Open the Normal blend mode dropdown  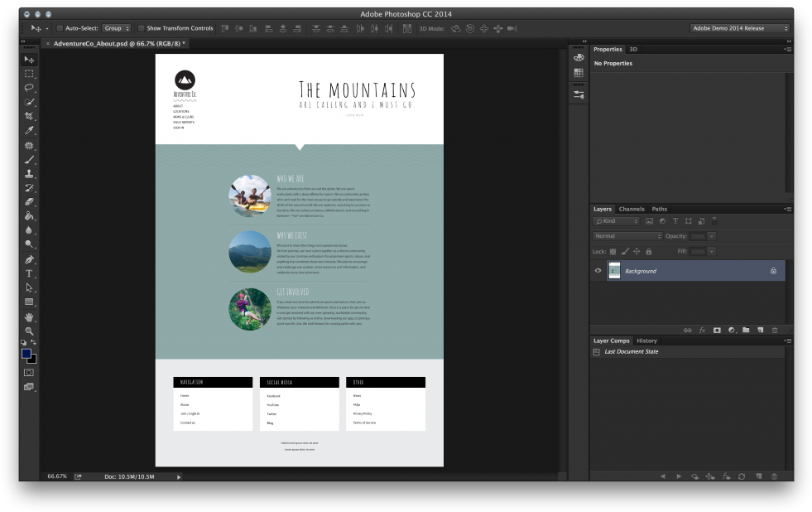point(627,236)
